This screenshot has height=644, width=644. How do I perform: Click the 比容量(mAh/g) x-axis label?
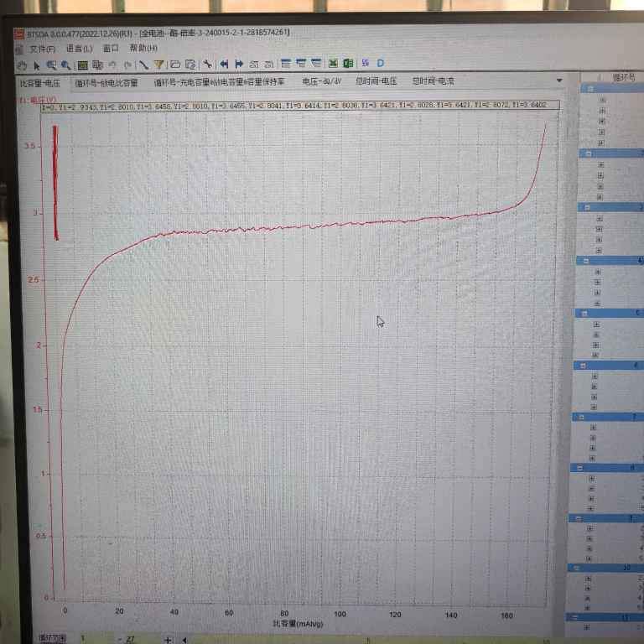[298, 624]
